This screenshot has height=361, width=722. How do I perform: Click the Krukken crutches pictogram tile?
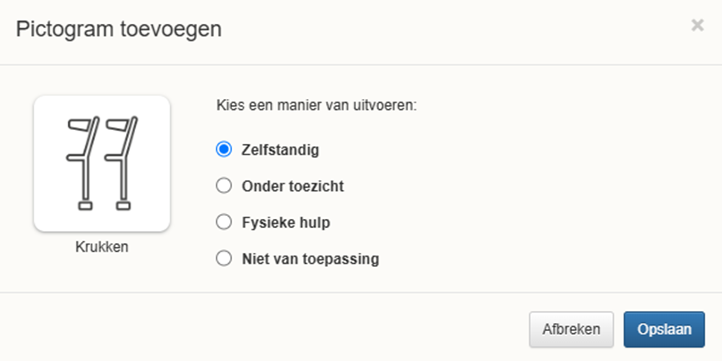pyautogui.click(x=102, y=163)
